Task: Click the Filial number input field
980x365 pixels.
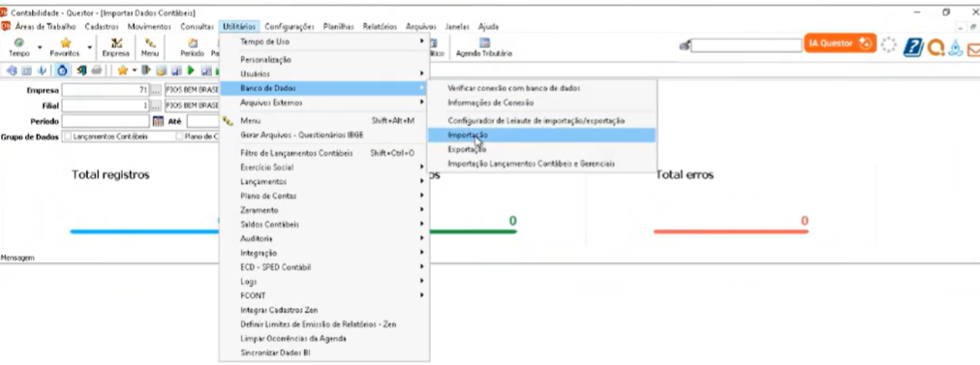Action: pyautogui.click(x=106, y=106)
